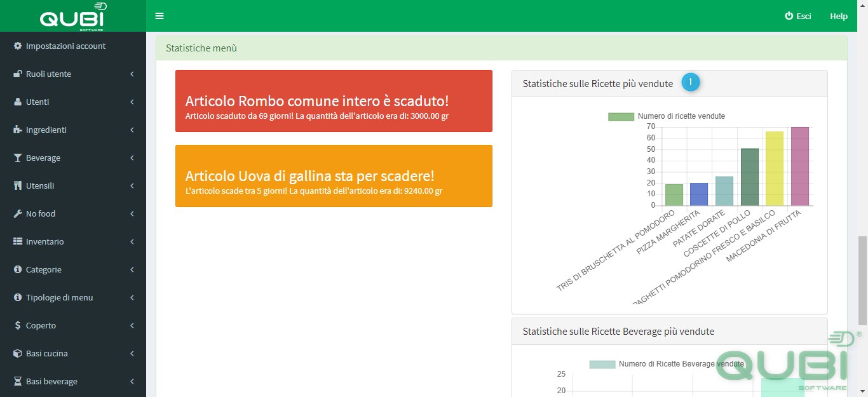Open the Help link in the top bar
This screenshot has height=397, width=868.
click(839, 16)
